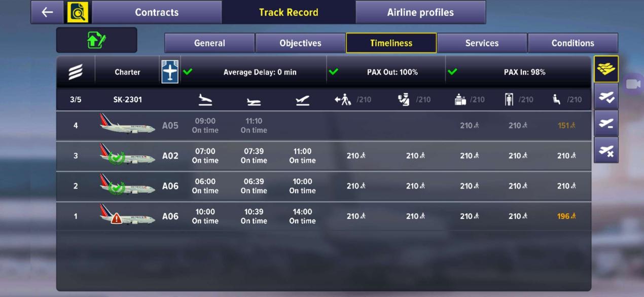Tap the green share-and-edit icon
Screen dimensions: 644x297
click(96, 40)
